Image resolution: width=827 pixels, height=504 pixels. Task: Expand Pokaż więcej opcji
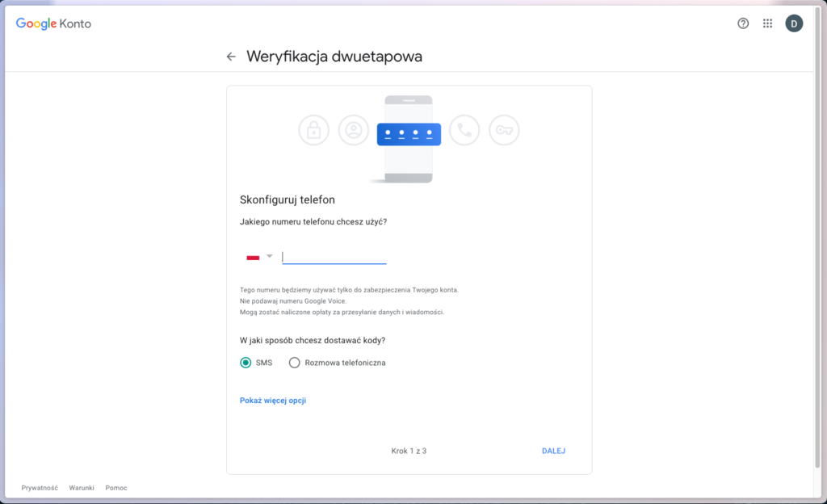pyautogui.click(x=273, y=400)
